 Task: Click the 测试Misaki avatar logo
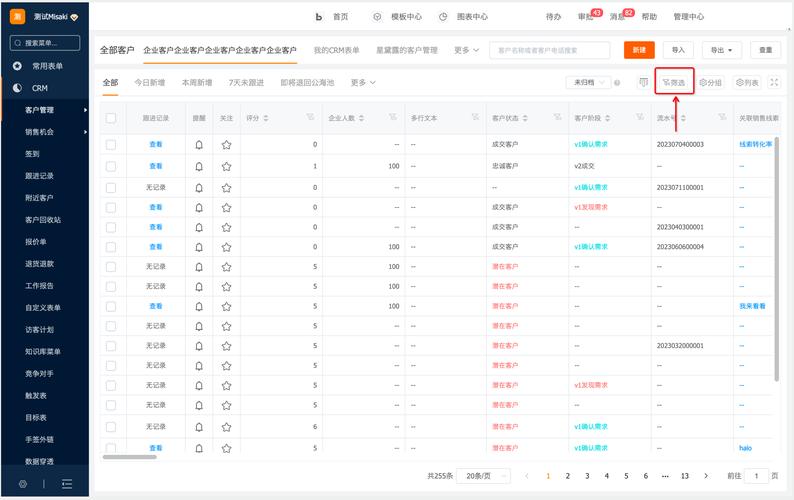(17, 16)
